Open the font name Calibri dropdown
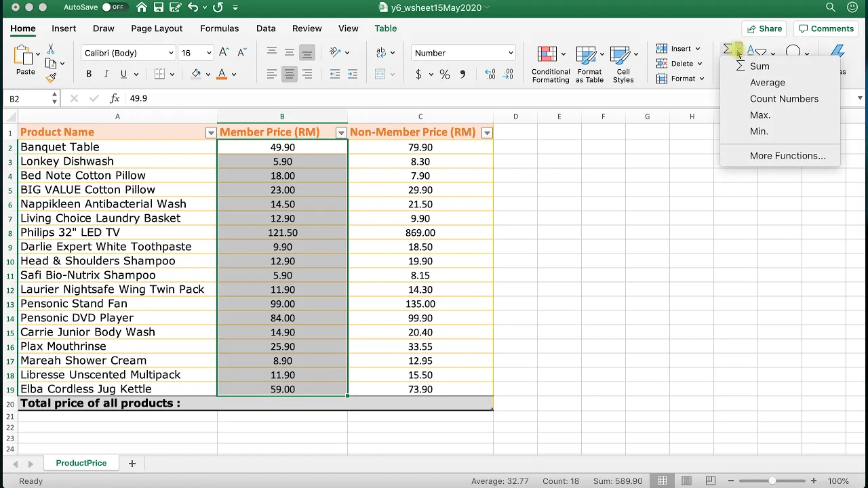This screenshot has height=488, width=868. click(171, 53)
